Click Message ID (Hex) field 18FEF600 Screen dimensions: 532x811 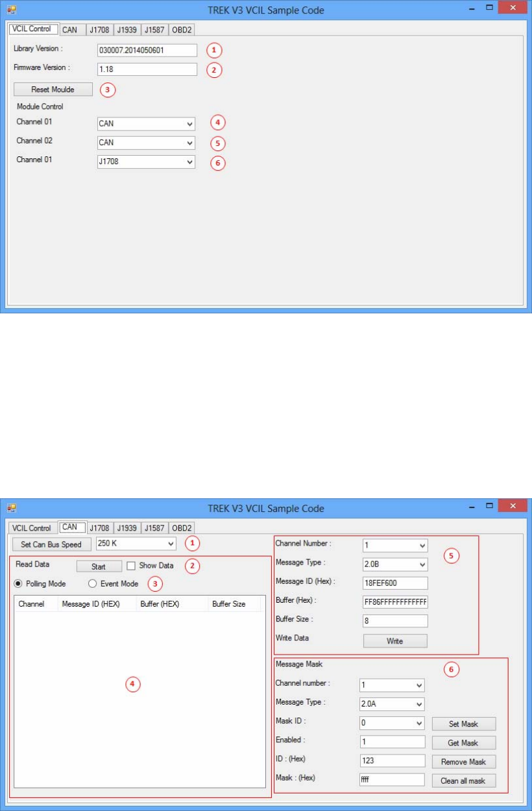(395, 583)
